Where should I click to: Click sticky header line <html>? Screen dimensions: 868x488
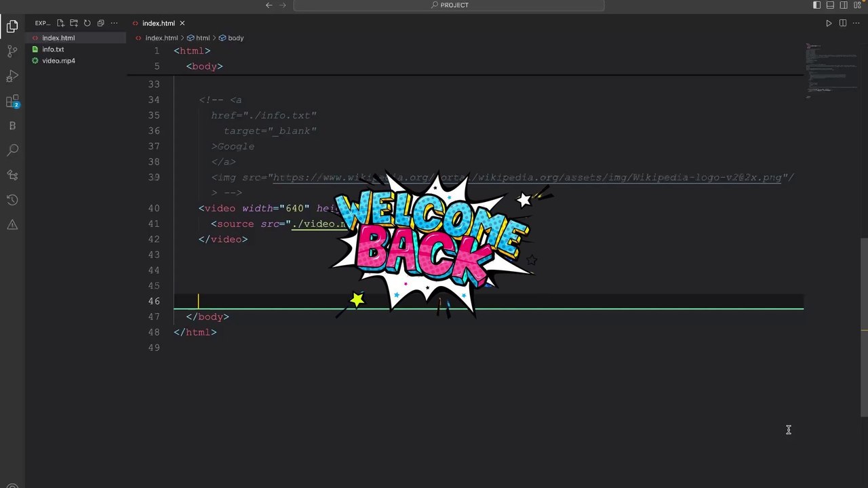click(192, 51)
